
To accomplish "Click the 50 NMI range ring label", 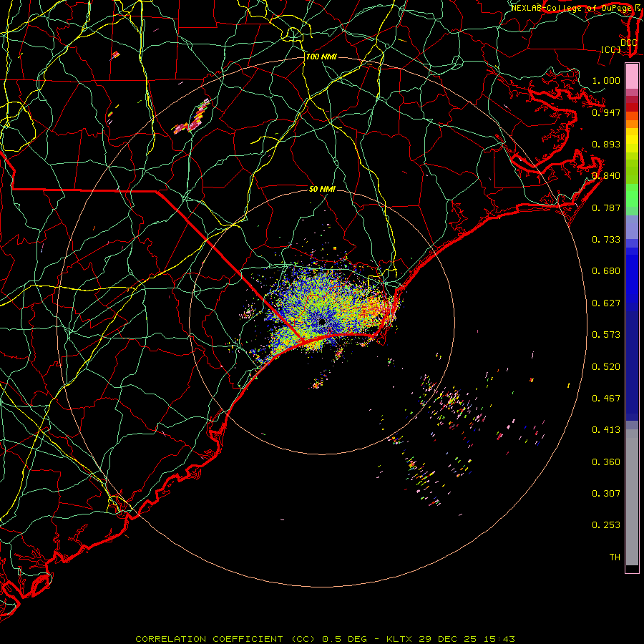I will (322, 189).
